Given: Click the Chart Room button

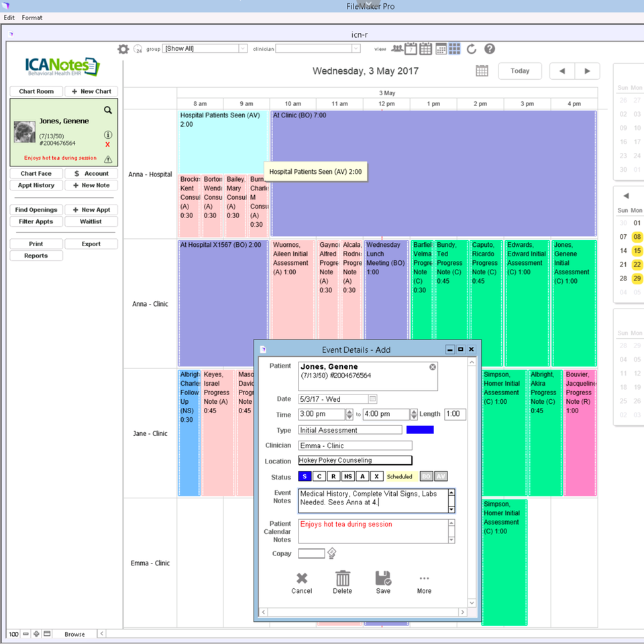Looking at the screenshot, I should click(36, 91).
